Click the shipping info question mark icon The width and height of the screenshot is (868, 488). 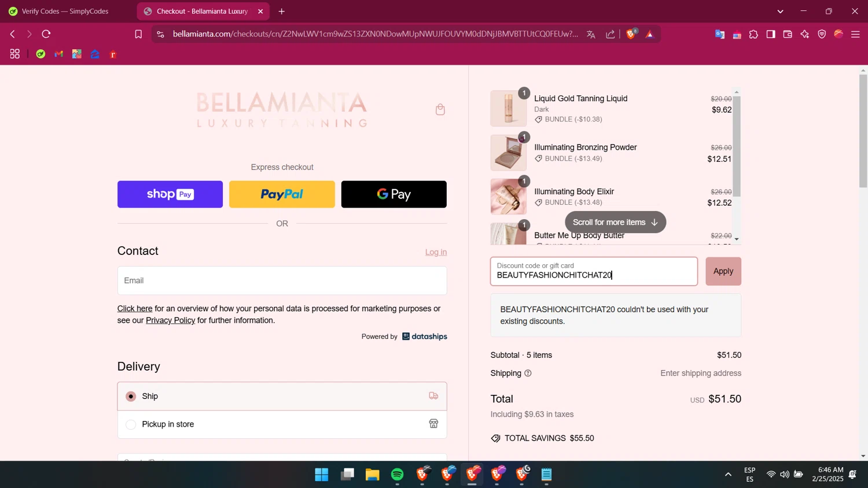click(x=528, y=374)
